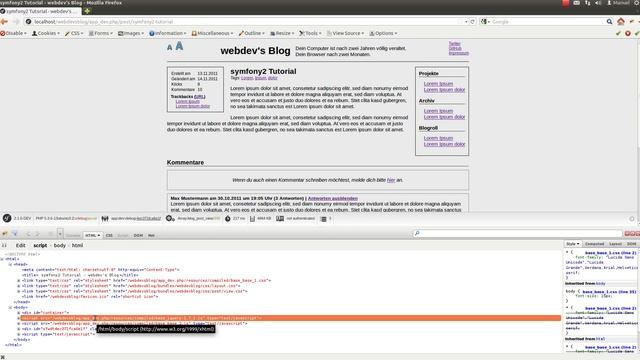Collapse the body node in HTML tree
640x360 pixels.
coord(11,307)
